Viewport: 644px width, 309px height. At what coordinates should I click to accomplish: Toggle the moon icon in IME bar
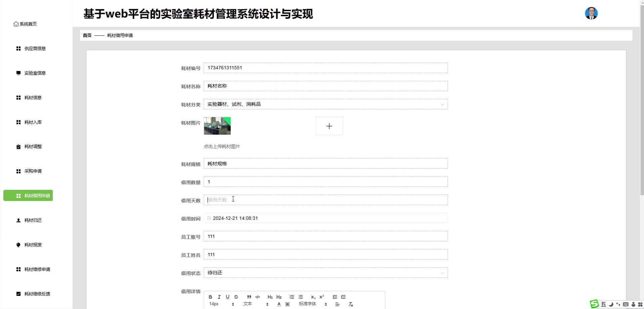tap(611, 304)
